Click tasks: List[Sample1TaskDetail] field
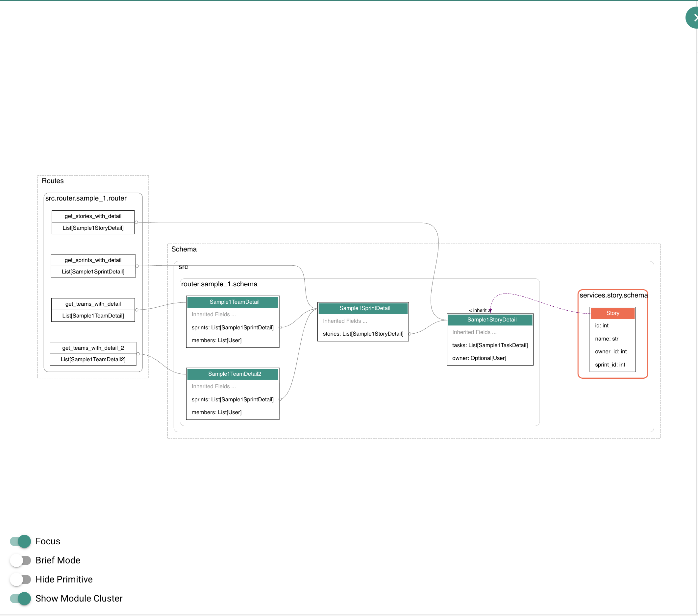The height and width of the screenshot is (616, 698). click(490, 345)
